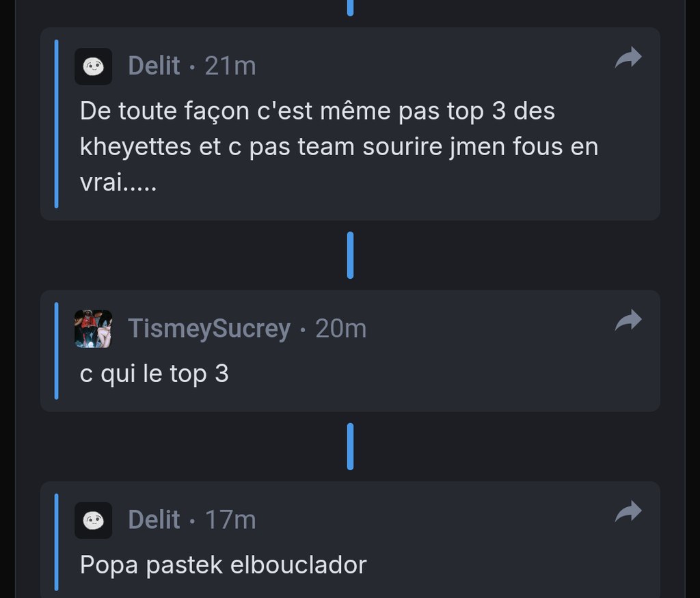Image resolution: width=700 pixels, height=598 pixels.
Task: Click the share arrow on TismeySucrey's post
Action: [x=628, y=321]
